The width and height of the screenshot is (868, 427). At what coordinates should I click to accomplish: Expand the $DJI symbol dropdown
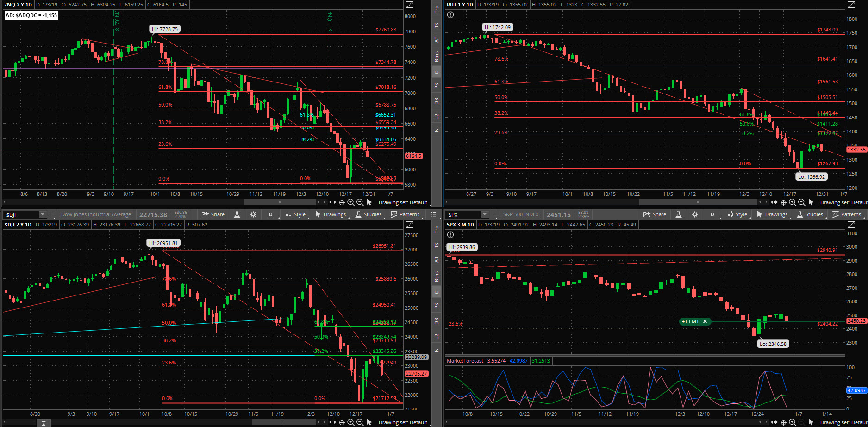click(x=43, y=214)
